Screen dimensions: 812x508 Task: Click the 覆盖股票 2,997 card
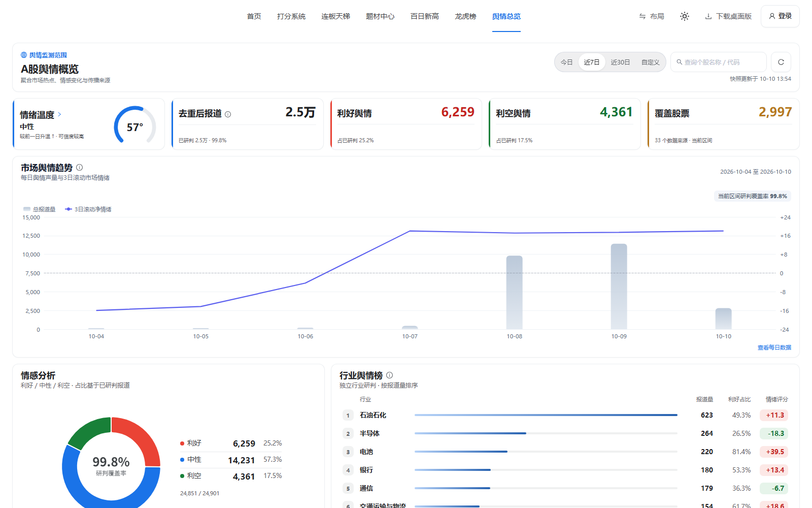pos(723,124)
